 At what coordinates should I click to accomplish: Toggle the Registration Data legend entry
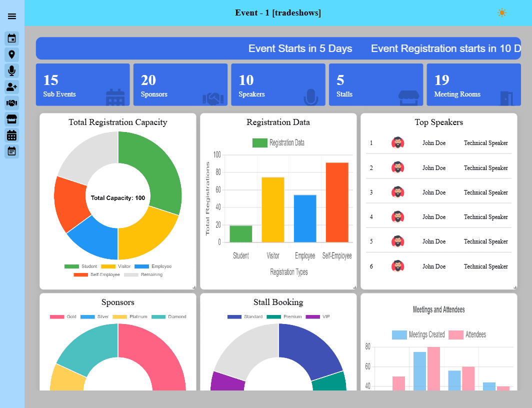[278, 143]
